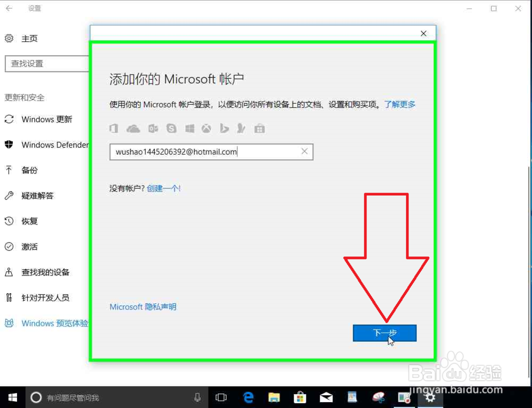The width and height of the screenshot is (532, 408).
Task: Open the 了解更多 link
Action: (400, 104)
